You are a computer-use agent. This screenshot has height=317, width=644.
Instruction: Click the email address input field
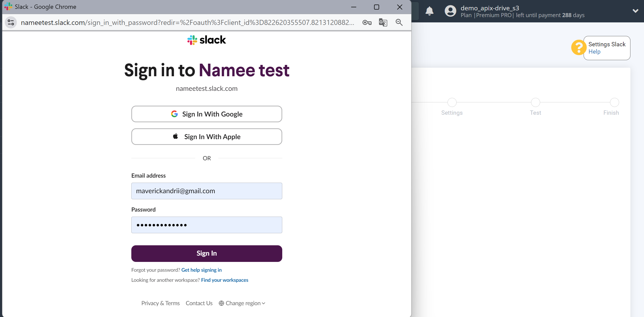tap(207, 191)
